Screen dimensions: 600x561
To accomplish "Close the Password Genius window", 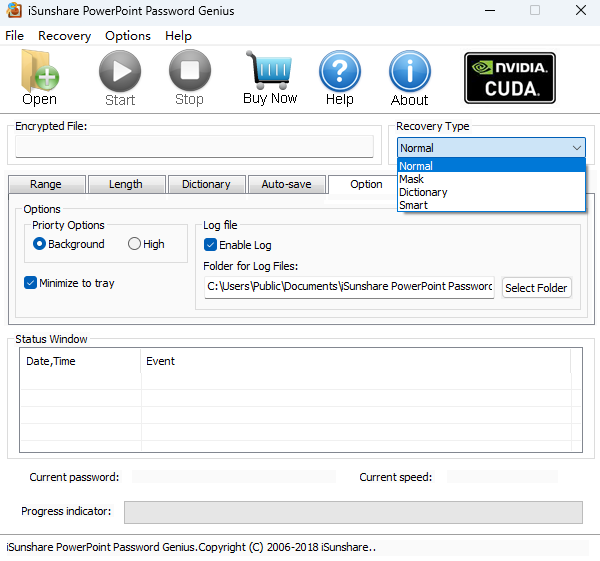I will pos(581,10).
